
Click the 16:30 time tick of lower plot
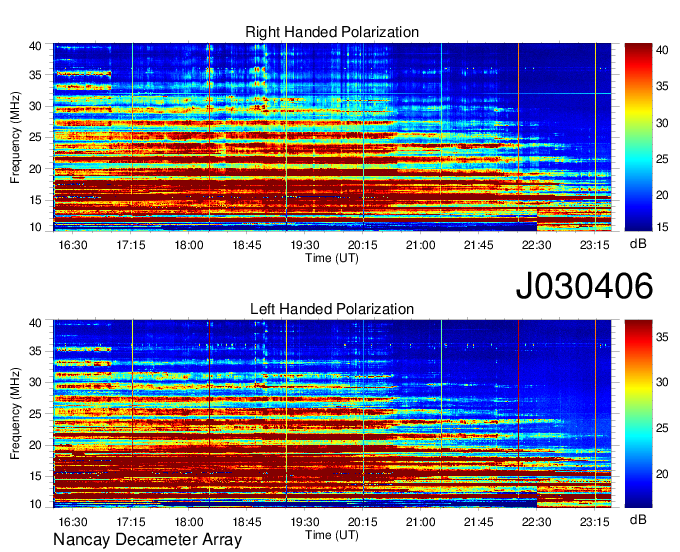click(73, 522)
